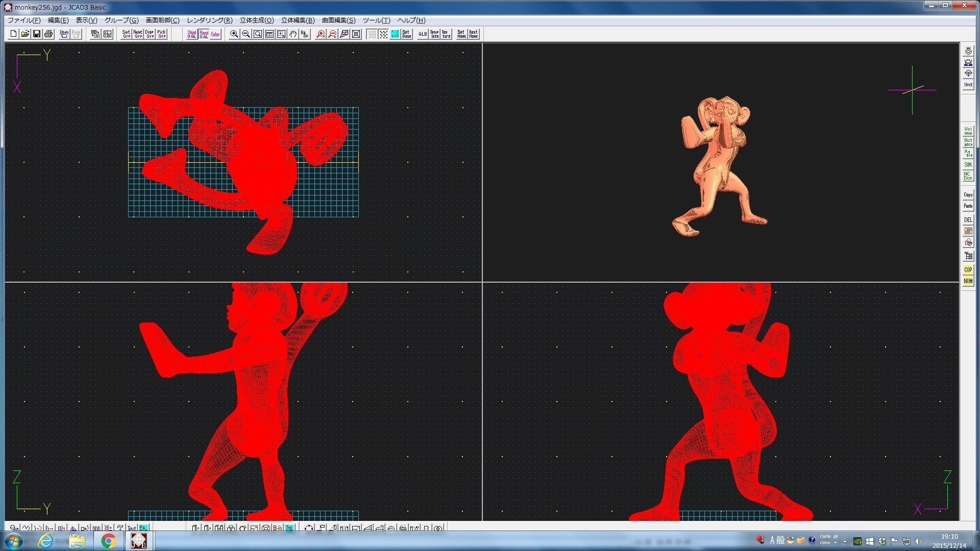Viewport: 980px width, 551px height.
Task: Open the 編集(E) menu
Action: click(x=58, y=20)
